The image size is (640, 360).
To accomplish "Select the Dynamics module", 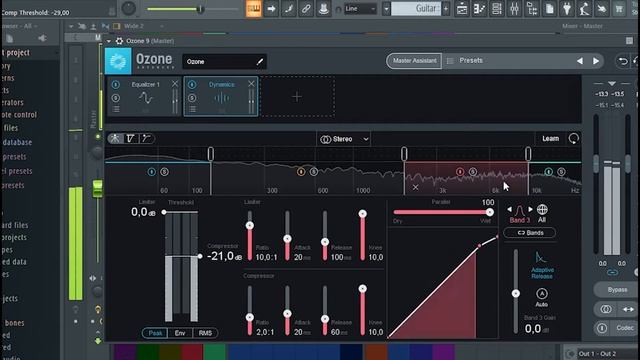I will tap(221, 96).
